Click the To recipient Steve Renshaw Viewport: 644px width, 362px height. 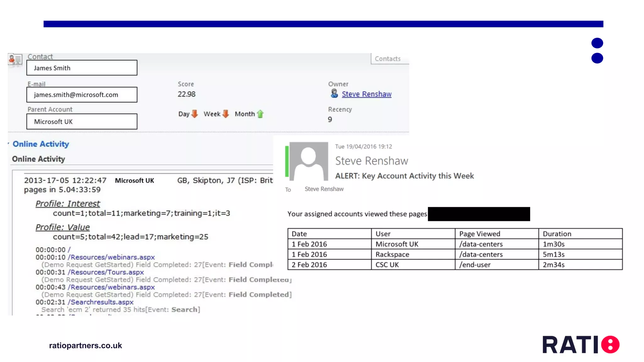[324, 189]
